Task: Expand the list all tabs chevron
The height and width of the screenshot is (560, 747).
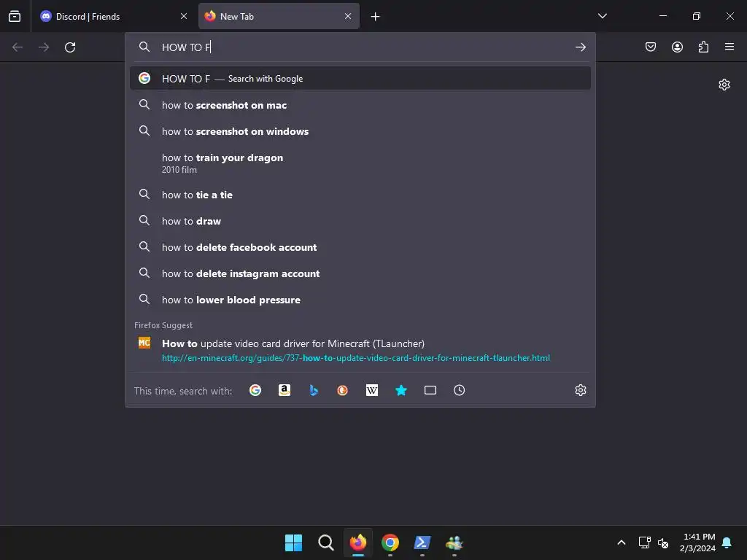Action: tap(602, 16)
